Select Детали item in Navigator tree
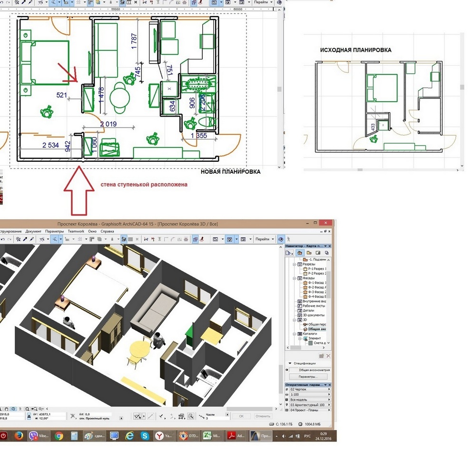The width and height of the screenshot is (476, 453). [x=306, y=310]
